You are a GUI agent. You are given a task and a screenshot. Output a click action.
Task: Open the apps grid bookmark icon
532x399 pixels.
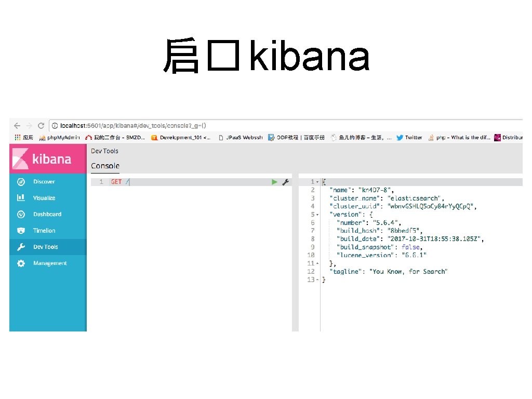point(18,137)
